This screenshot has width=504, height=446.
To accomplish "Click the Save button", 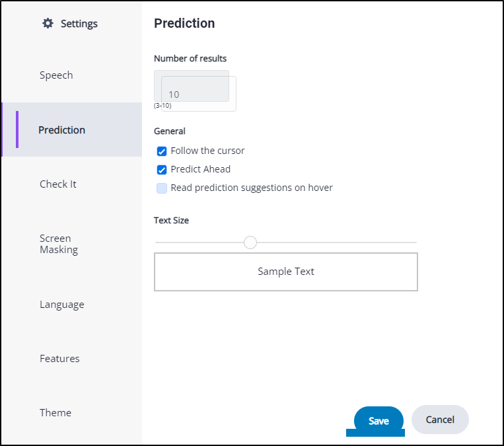I will click(378, 421).
